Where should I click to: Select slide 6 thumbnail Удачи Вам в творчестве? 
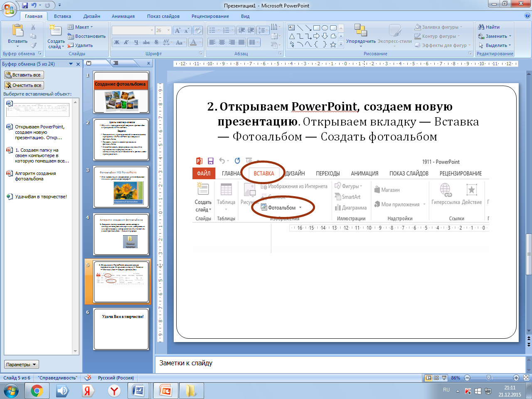pos(121,329)
